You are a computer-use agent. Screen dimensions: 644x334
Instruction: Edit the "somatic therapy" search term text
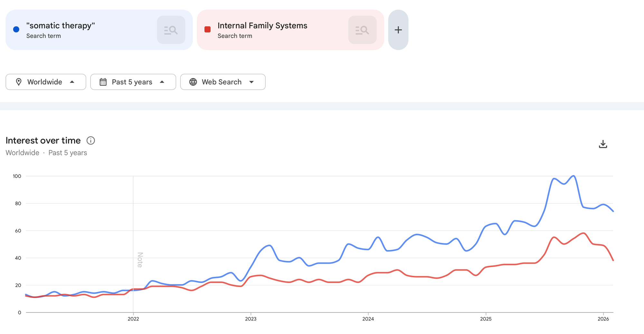point(61,26)
